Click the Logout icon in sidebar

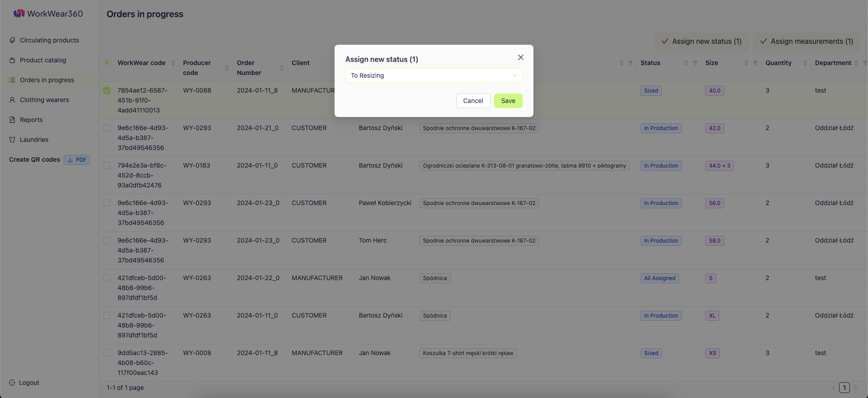12,383
